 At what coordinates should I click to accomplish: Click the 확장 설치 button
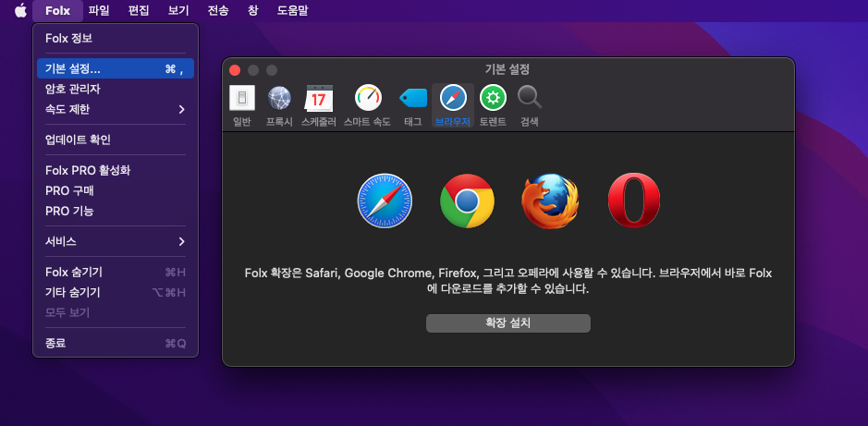tap(508, 323)
